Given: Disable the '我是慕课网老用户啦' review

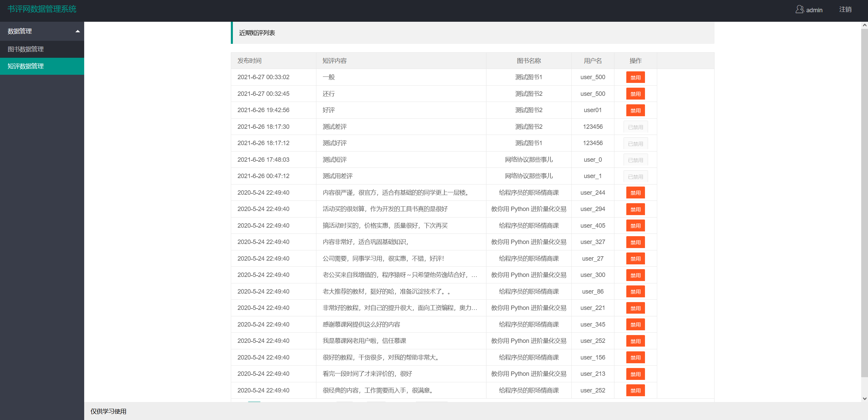Looking at the screenshot, I should point(635,341).
